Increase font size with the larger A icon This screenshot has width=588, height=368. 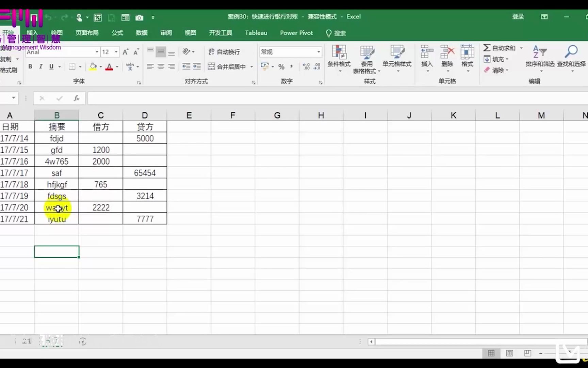tap(126, 52)
